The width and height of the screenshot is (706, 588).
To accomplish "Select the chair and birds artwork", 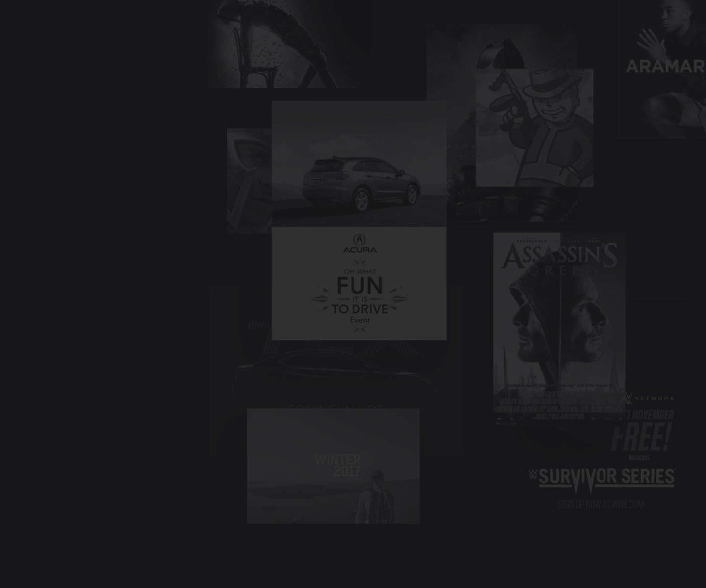I will coord(288,44).
